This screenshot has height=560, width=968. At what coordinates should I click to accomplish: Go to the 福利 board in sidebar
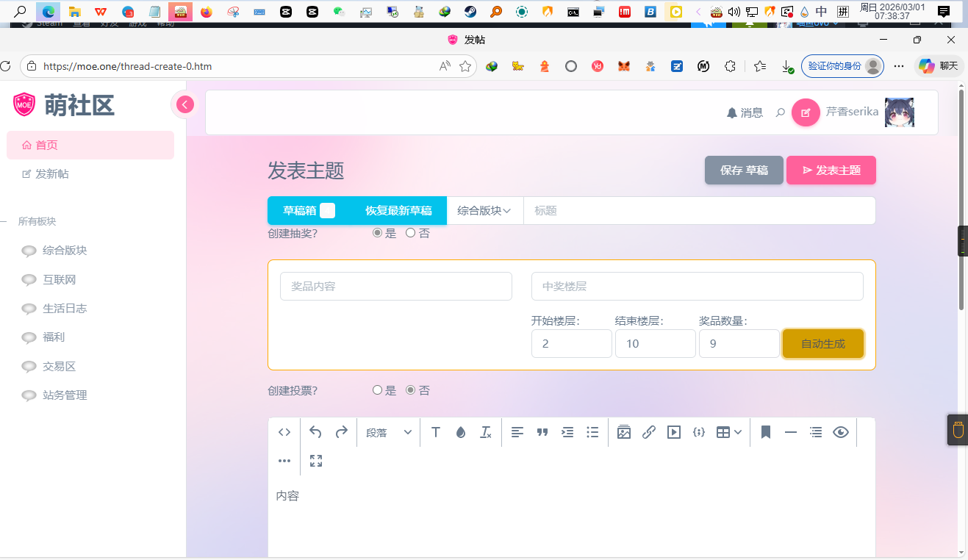click(54, 337)
